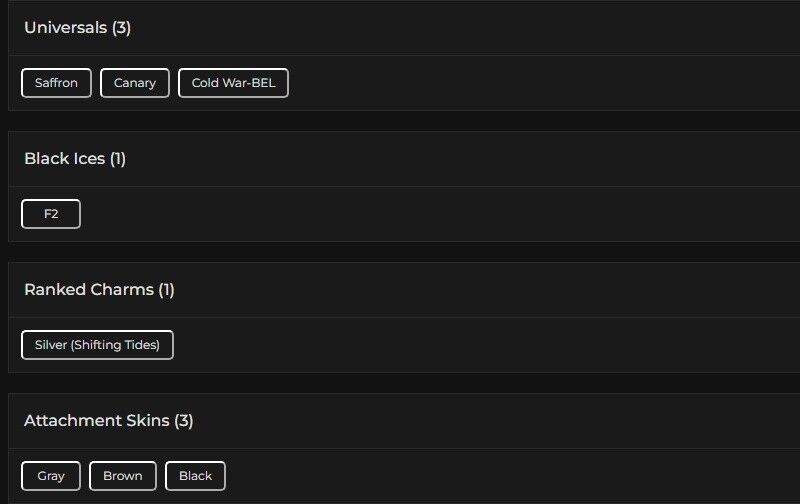The width and height of the screenshot is (800, 504).
Task: Click the (3) count beside Universals
Action: [x=121, y=28]
